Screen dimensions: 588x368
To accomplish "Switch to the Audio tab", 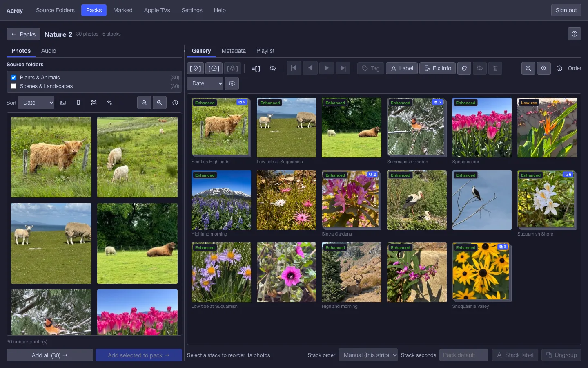I will [49, 51].
